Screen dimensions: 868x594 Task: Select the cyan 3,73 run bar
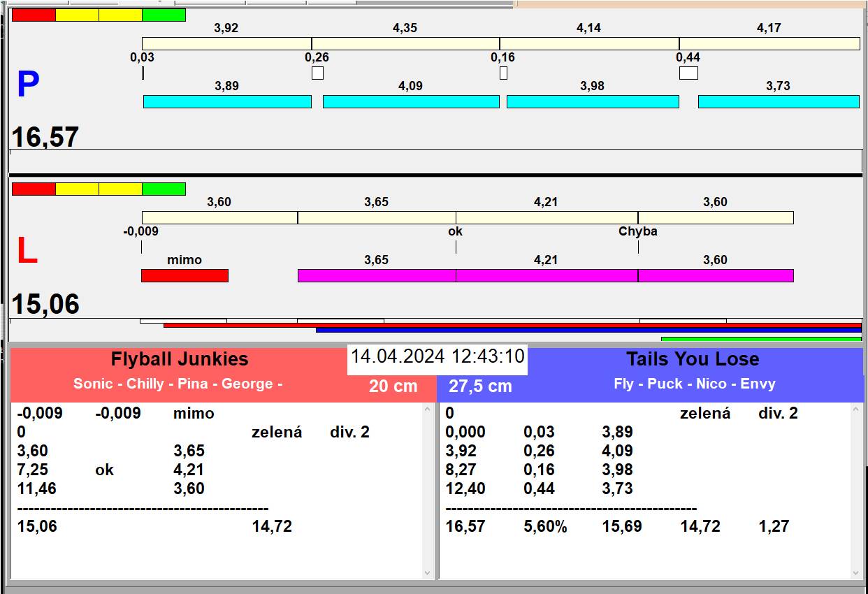pos(779,101)
